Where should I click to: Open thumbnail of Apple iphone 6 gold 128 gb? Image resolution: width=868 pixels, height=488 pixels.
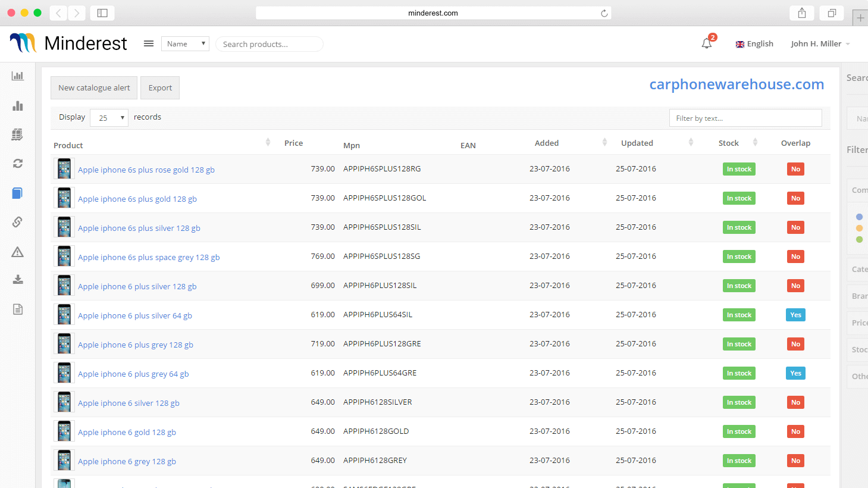tap(64, 431)
